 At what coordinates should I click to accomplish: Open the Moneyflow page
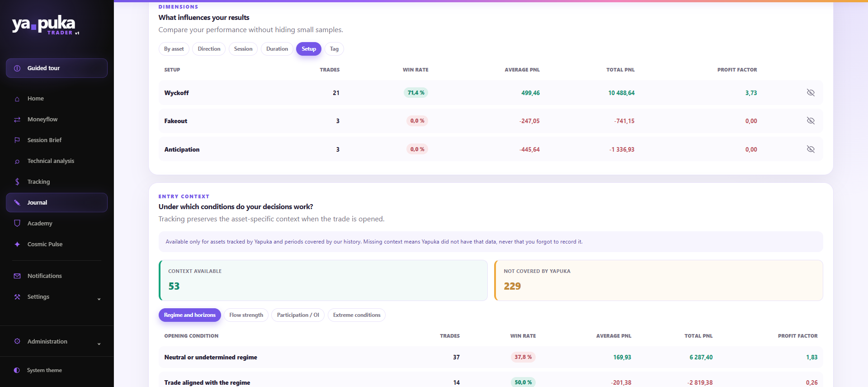(x=57, y=119)
